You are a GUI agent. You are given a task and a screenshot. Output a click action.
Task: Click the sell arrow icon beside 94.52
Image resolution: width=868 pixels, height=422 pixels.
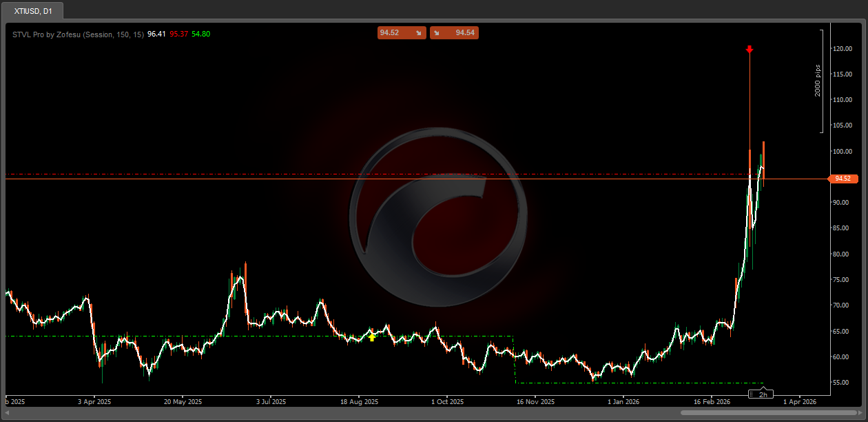pyautogui.click(x=417, y=32)
